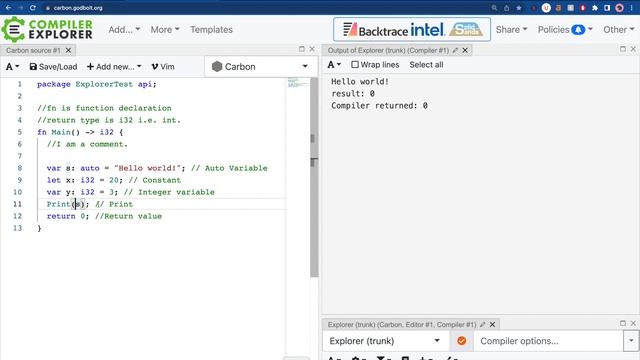This screenshot has height=360, width=640.
Task: Close the source editor pane
Action: (x=312, y=49)
